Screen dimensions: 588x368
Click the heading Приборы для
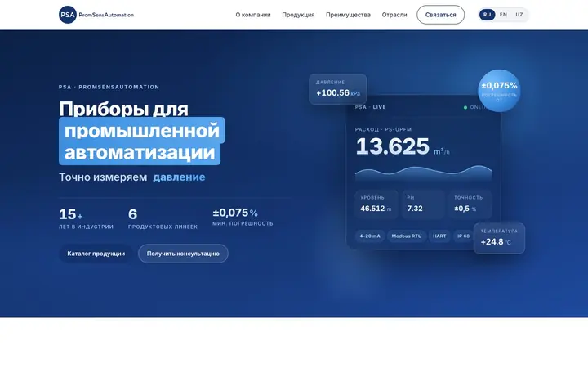pyautogui.click(x=123, y=109)
